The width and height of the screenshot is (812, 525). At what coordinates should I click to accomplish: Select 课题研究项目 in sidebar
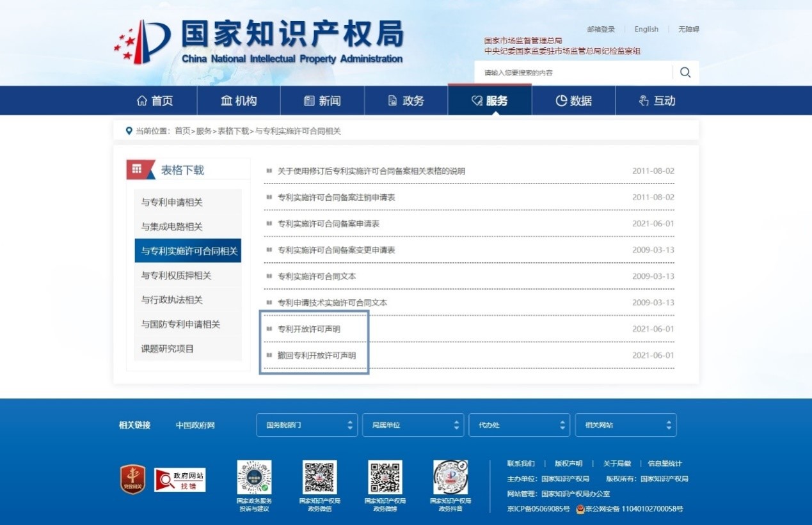[x=187, y=349]
